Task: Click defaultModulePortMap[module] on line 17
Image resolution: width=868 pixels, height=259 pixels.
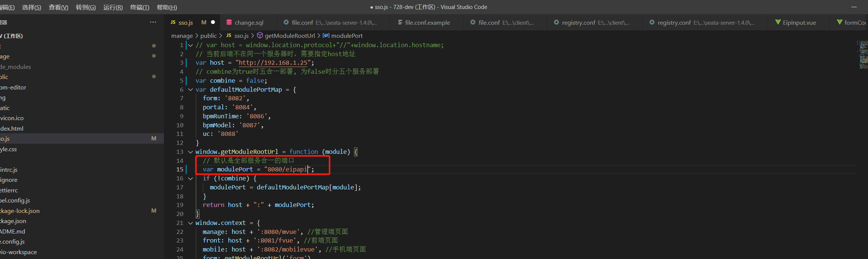Action: [x=307, y=188]
